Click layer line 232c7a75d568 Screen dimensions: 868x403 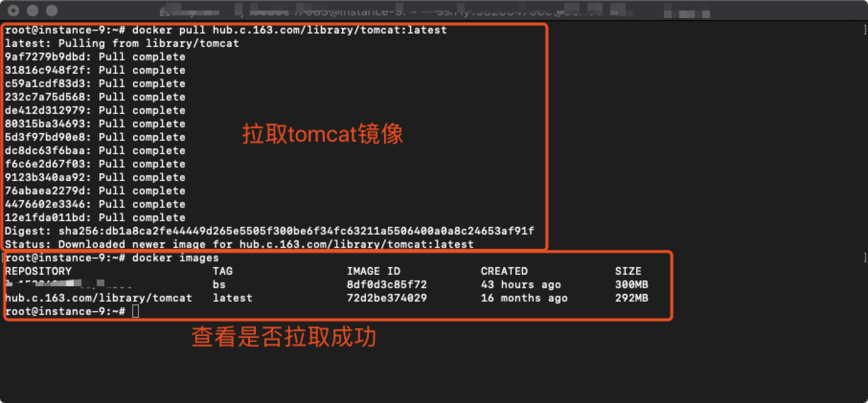[95, 97]
